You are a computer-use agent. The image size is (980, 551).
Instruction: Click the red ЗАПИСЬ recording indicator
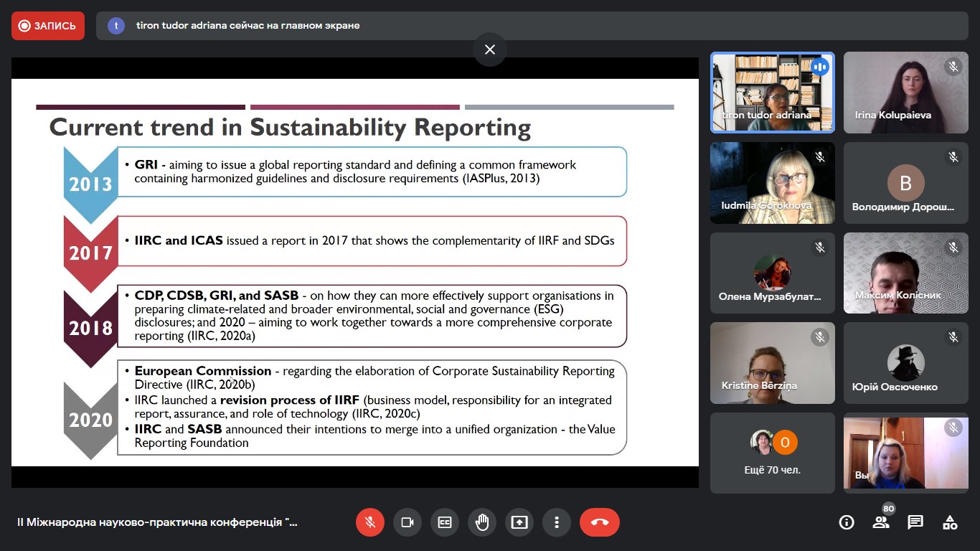tap(48, 26)
